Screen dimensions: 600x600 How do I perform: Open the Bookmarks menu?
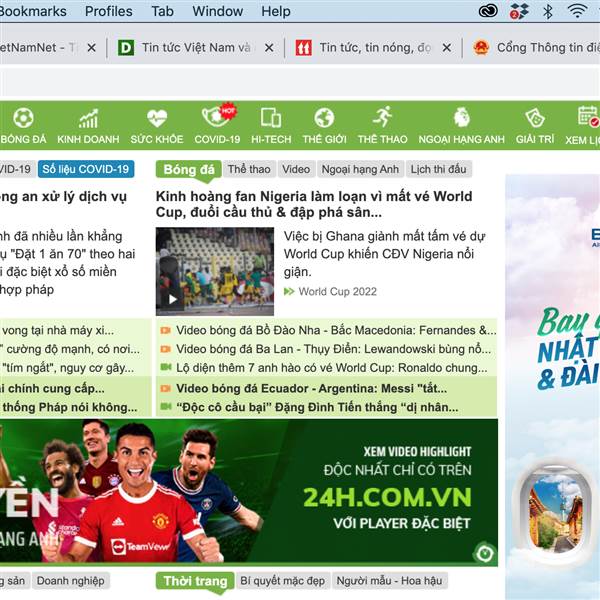coord(32,11)
